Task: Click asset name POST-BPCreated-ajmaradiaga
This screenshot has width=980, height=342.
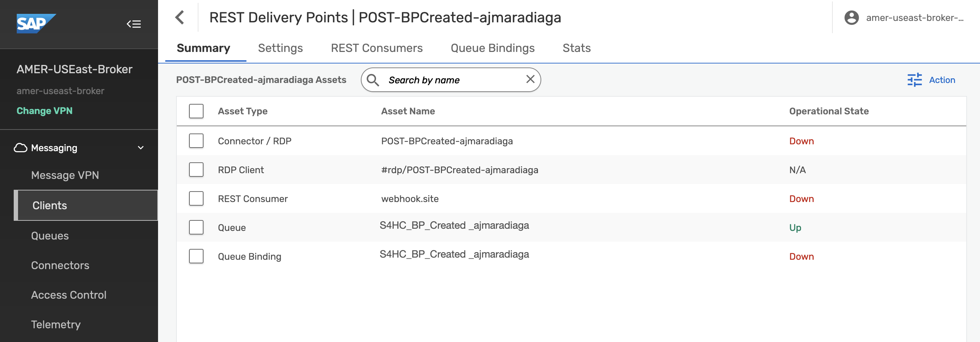Action: 447,141
